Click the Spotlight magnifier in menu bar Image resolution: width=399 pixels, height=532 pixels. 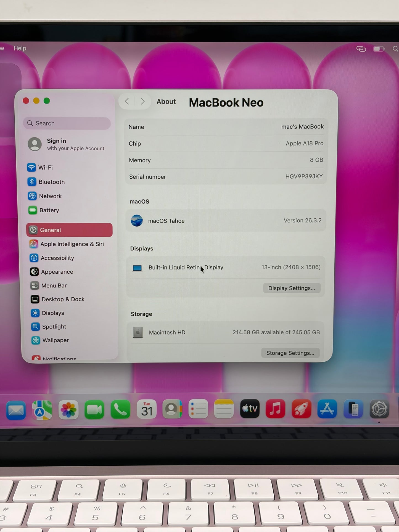point(395,49)
